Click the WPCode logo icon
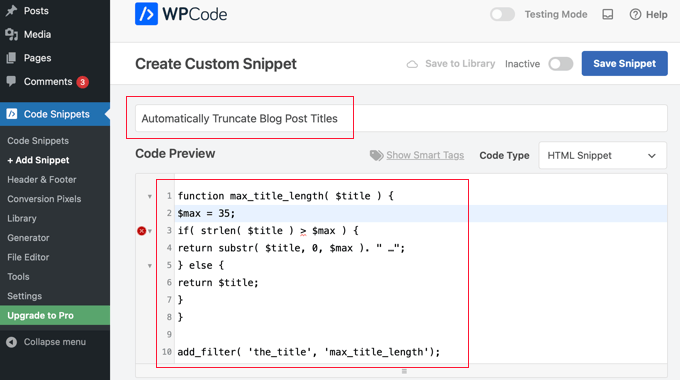Viewport: 680px width, 380px height. (x=146, y=14)
